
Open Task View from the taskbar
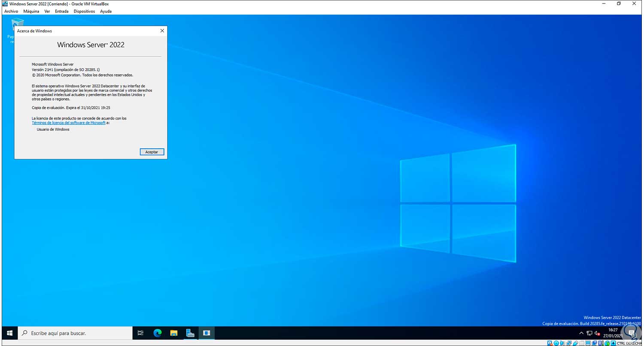tap(140, 333)
